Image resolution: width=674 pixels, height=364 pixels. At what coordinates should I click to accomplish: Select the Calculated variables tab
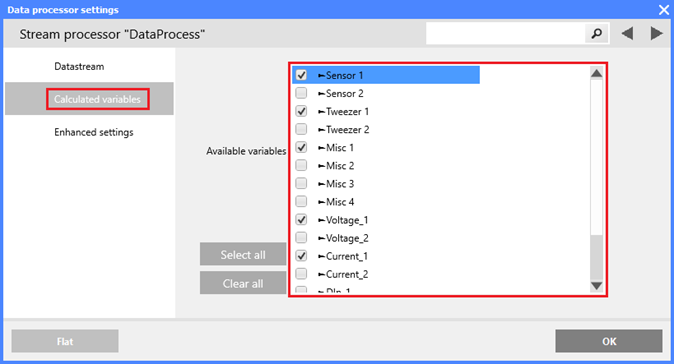(x=98, y=99)
